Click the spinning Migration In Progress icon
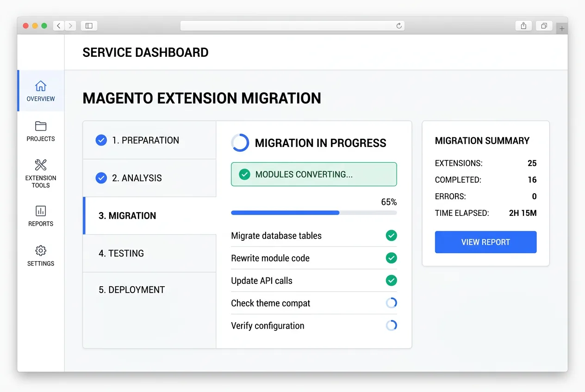The width and height of the screenshot is (585, 392). [240, 143]
